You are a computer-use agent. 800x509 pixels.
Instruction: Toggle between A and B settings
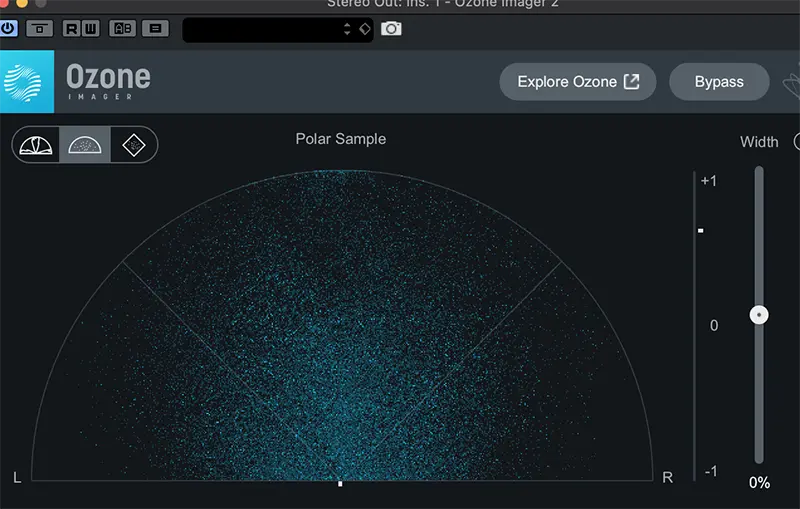[121, 29]
